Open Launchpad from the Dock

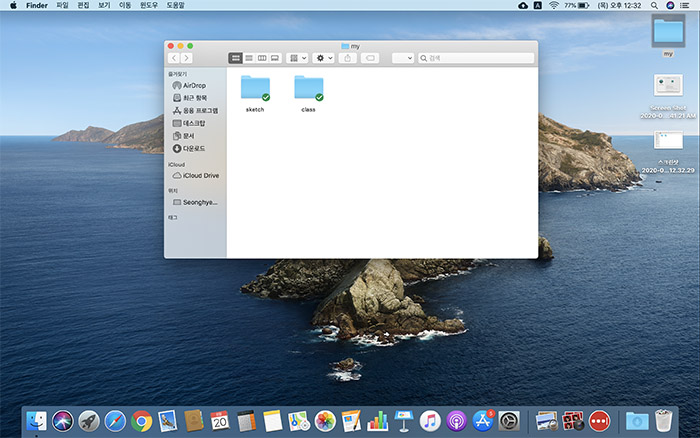(x=89, y=421)
